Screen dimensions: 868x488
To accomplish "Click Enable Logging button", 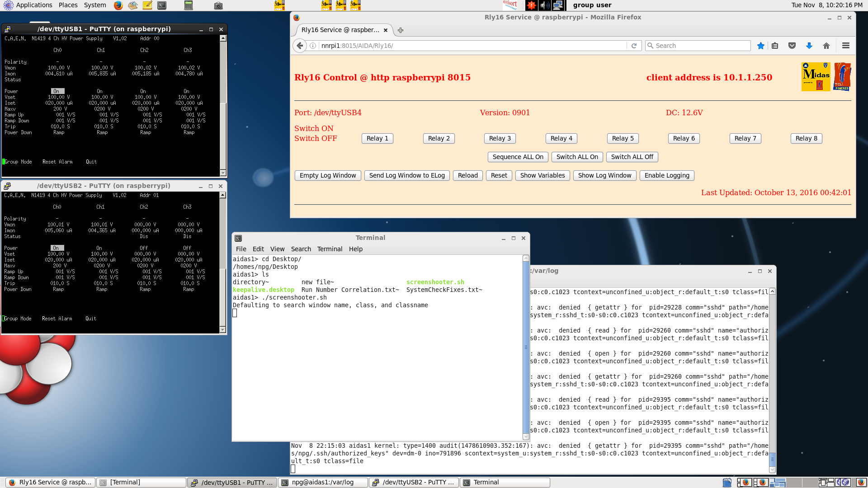I will coord(667,175).
